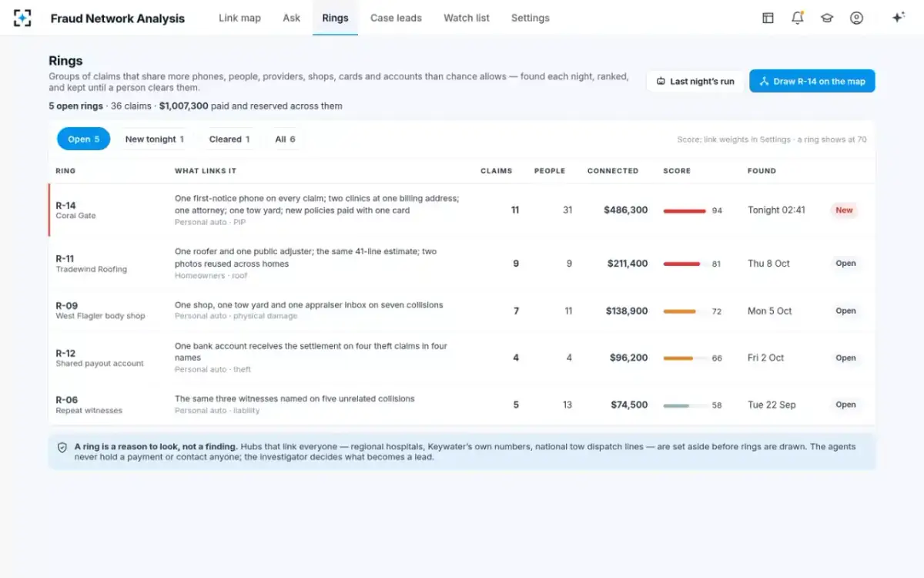Open the user profile icon

point(856,18)
